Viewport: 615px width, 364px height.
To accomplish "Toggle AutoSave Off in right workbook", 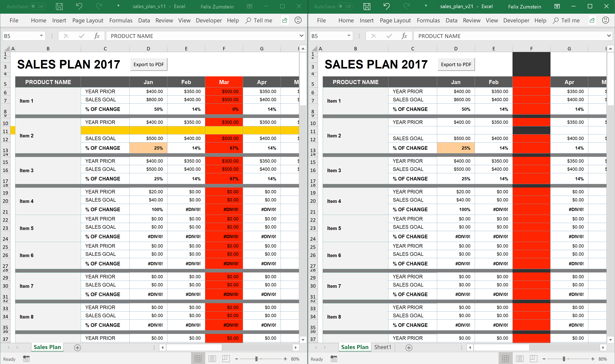I will click(x=347, y=6).
